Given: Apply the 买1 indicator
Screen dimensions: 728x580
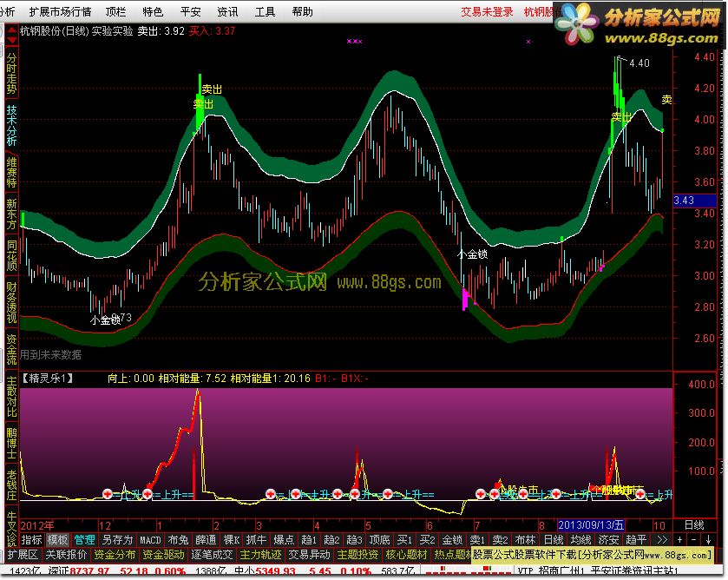Looking at the screenshot, I should pos(404,539).
